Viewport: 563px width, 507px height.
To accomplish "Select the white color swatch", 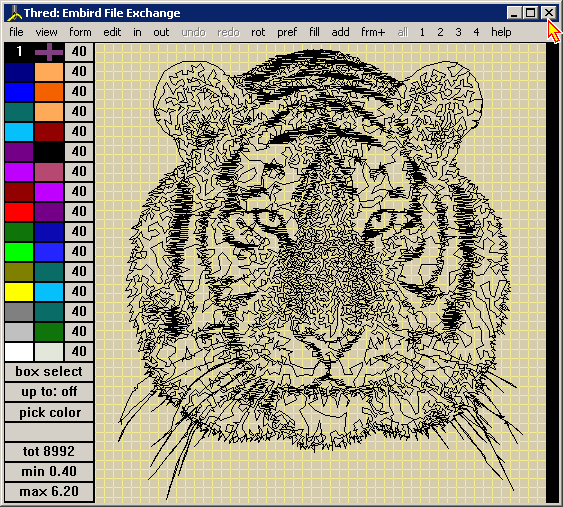I will [19, 352].
